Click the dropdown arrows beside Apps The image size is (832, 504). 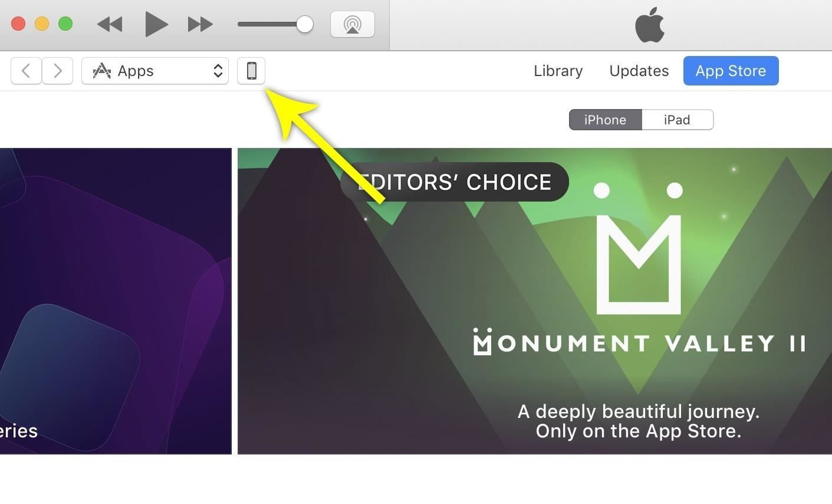(218, 71)
